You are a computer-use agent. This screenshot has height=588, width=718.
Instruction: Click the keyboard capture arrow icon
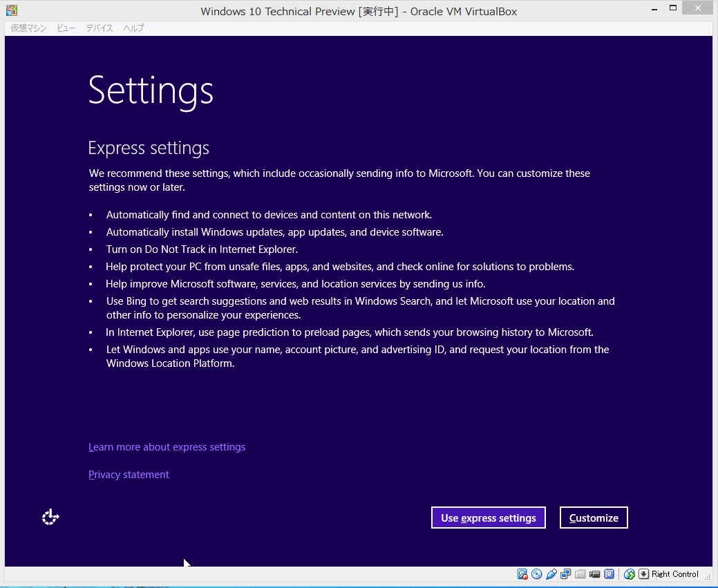click(x=644, y=573)
